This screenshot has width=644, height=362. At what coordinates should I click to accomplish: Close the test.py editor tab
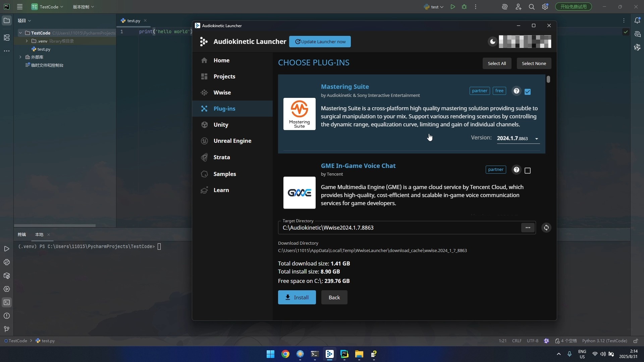click(145, 21)
